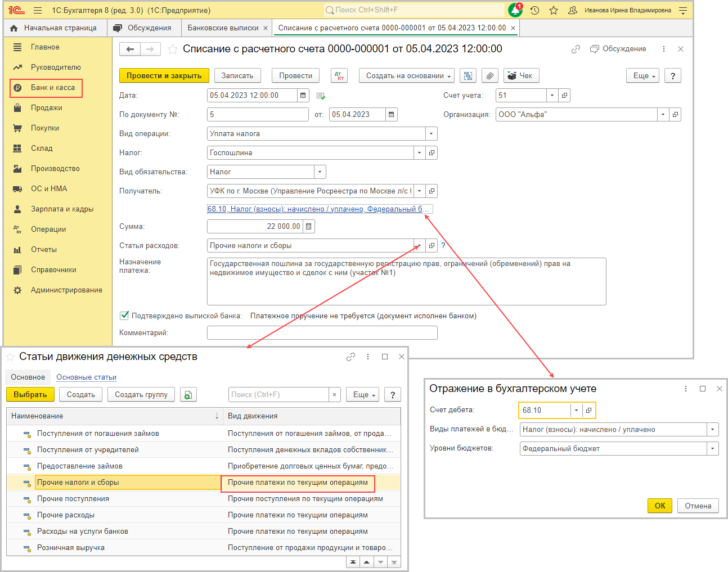Click Чек button

click(x=522, y=76)
